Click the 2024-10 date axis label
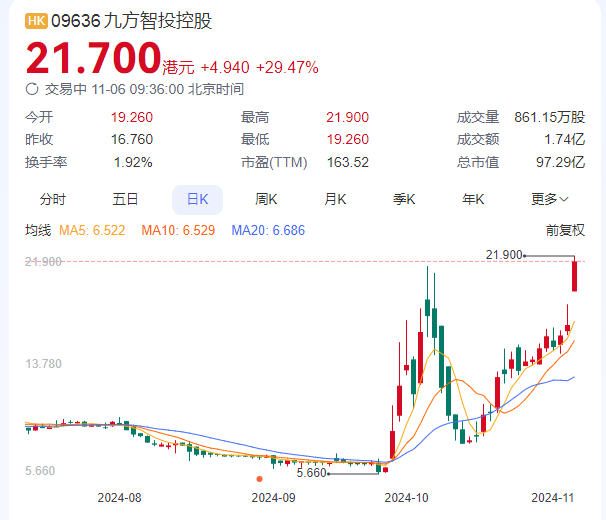This screenshot has width=606, height=520. [407, 498]
